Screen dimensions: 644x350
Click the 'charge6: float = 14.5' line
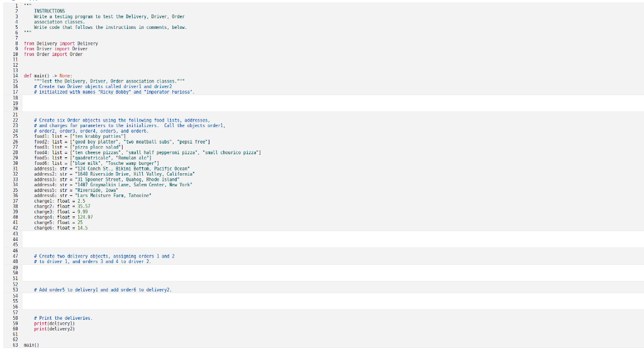[61, 228]
